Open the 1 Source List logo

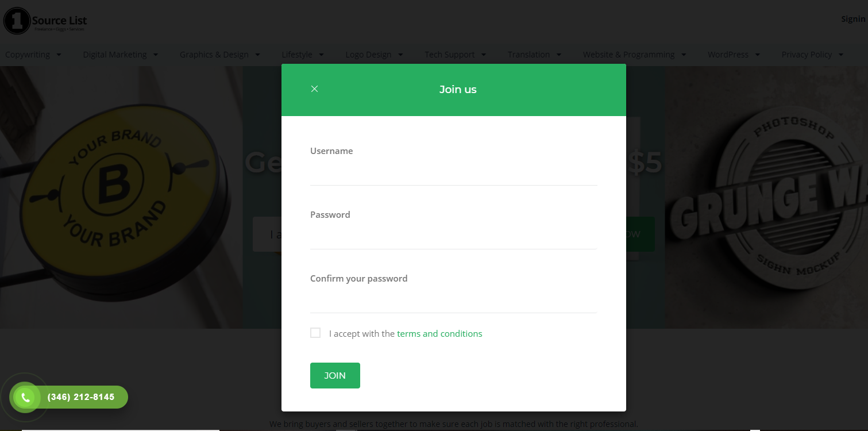(x=45, y=21)
